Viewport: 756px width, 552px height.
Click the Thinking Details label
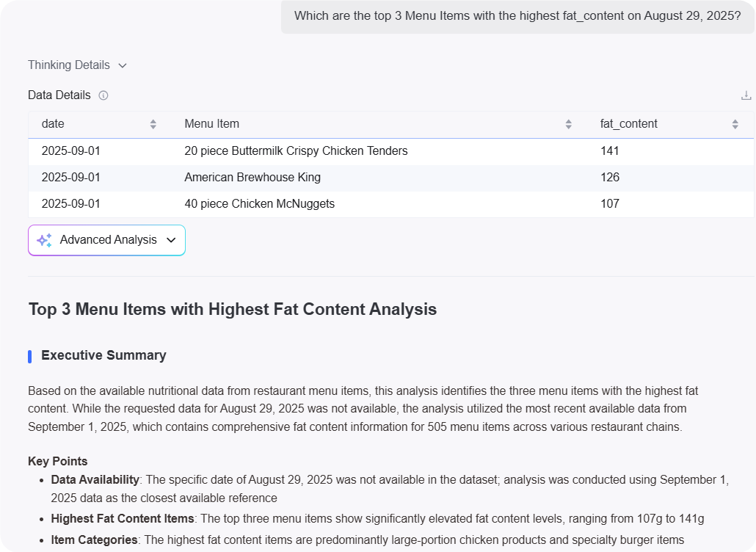(x=69, y=65)
